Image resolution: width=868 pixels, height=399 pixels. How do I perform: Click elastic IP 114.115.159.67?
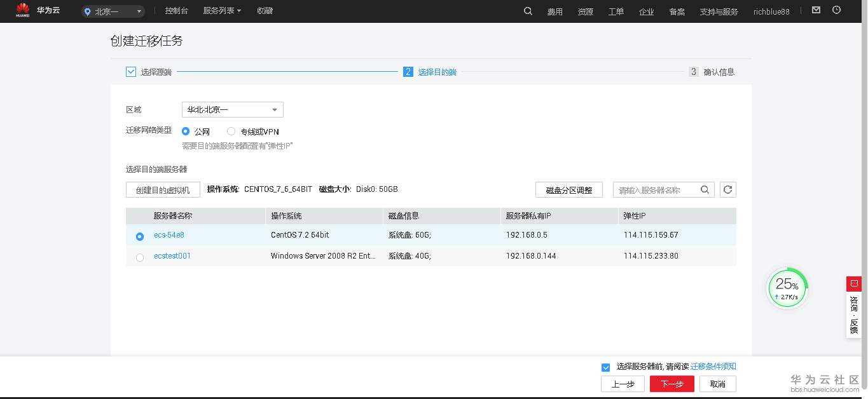[x=651, y=235]
